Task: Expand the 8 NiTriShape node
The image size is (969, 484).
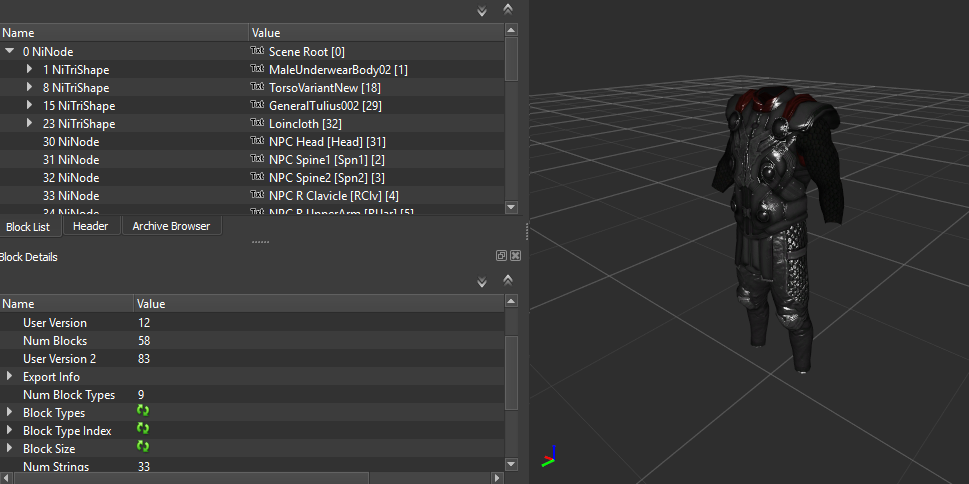Action: [29, 87]
